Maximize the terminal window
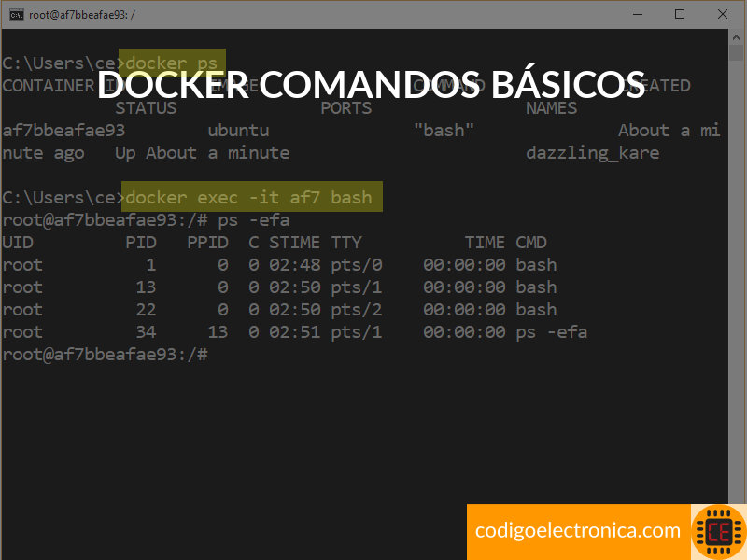Image resolution: width=747 pixels, height=560 pixels. pyautogui.click(x=680, y=14)
